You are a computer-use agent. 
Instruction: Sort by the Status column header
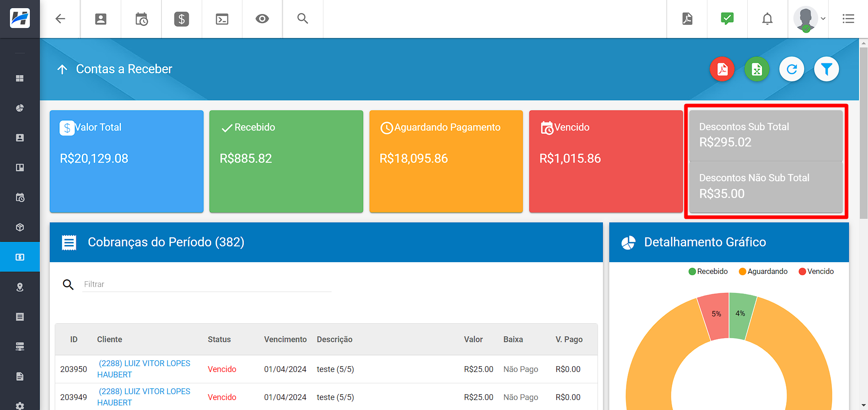(219, 339)
